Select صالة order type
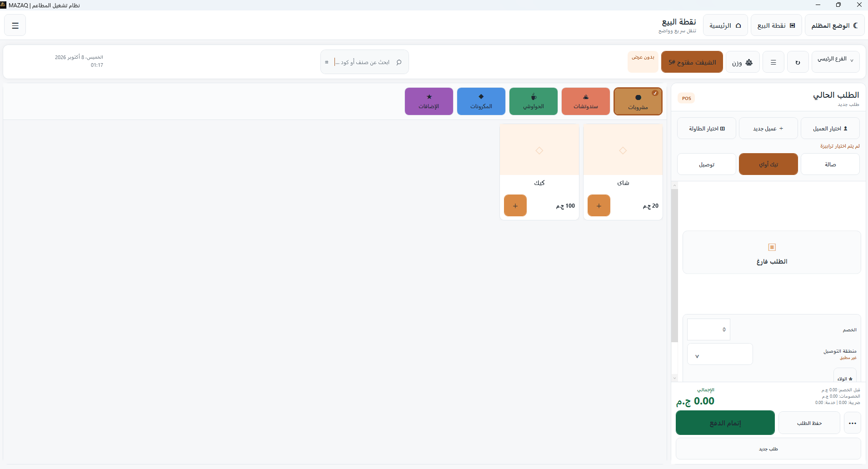 [830, 164]
